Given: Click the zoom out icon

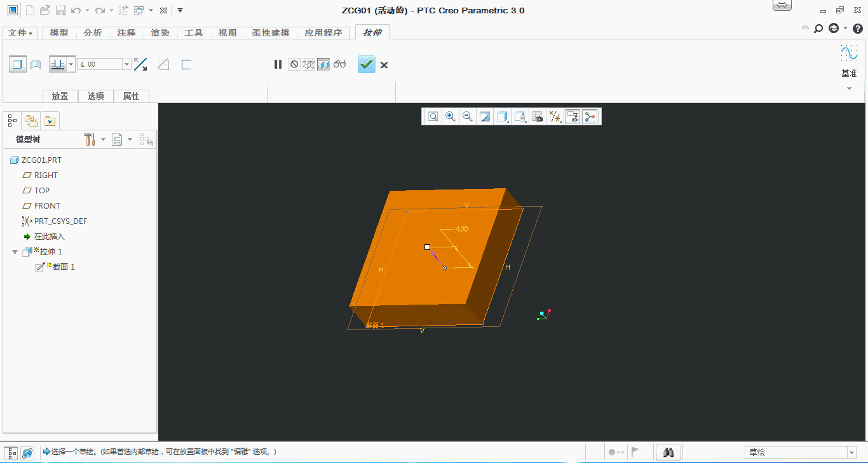Looking at the screenshot, I should [x=468, y=116].
